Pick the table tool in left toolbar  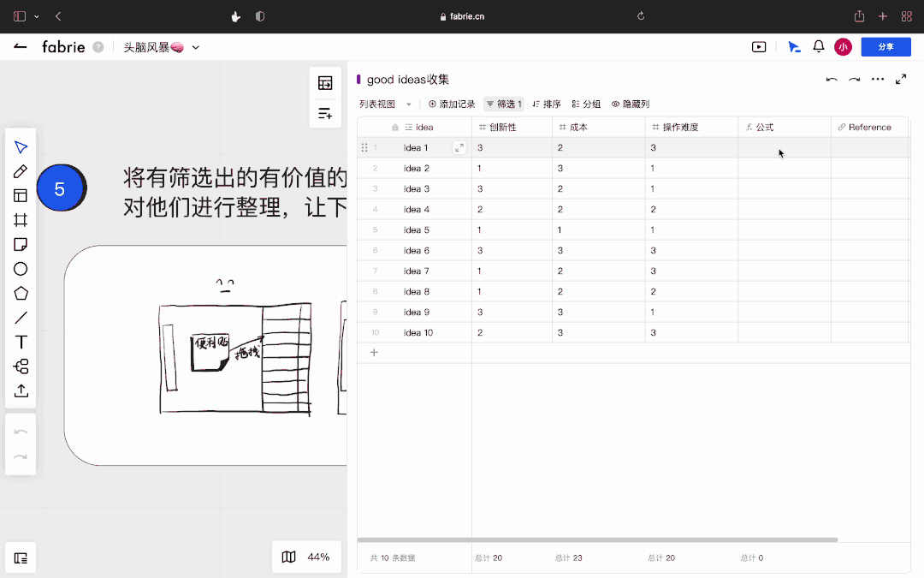tap(21, 196)
